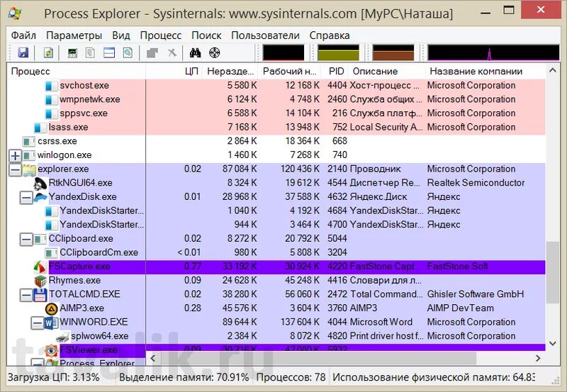Select the wmpnetwk.exe process row

coord(276,99)
